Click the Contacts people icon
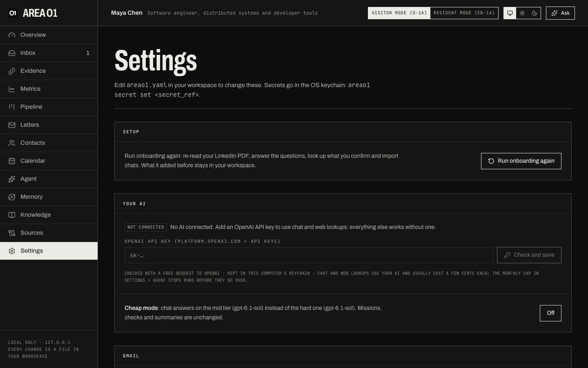The width and height of the screenshot is (588, 368). 12,143
